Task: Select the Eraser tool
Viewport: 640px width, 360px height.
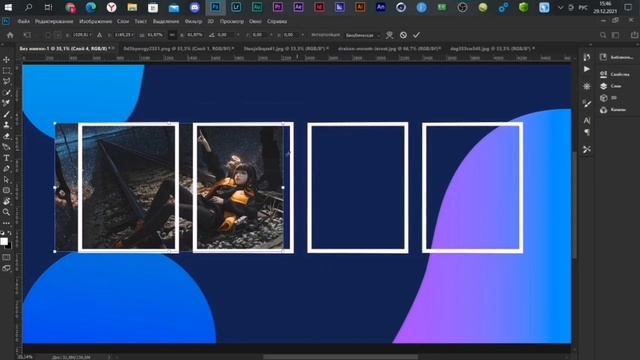Action: pos(7,136)
